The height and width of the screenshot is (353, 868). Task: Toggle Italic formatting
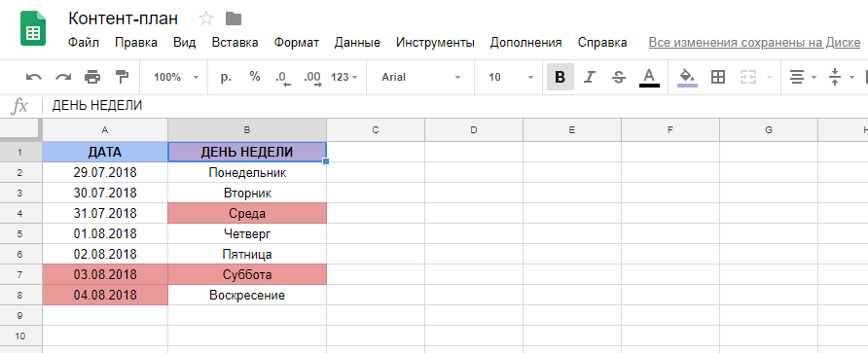point(590,78)
